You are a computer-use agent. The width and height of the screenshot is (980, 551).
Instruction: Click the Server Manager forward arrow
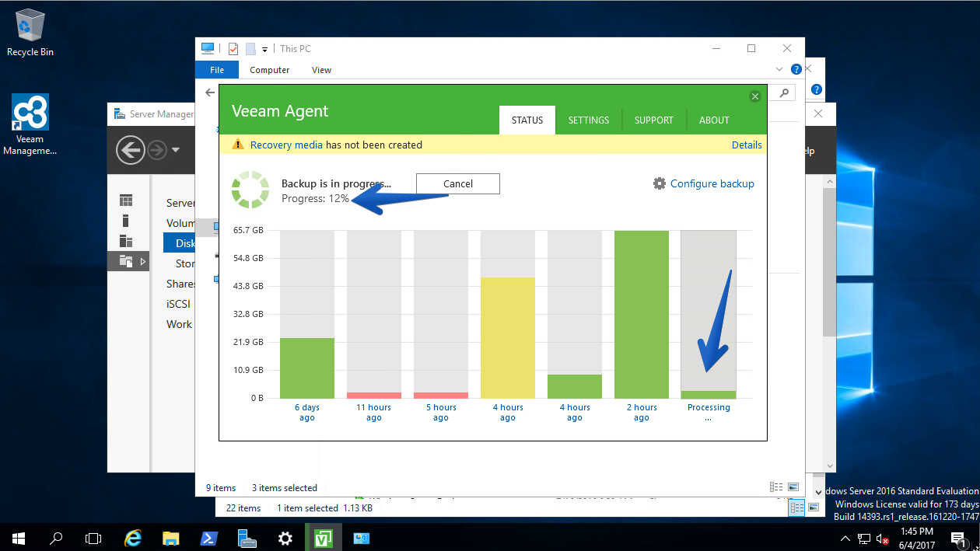pos(157,149)
